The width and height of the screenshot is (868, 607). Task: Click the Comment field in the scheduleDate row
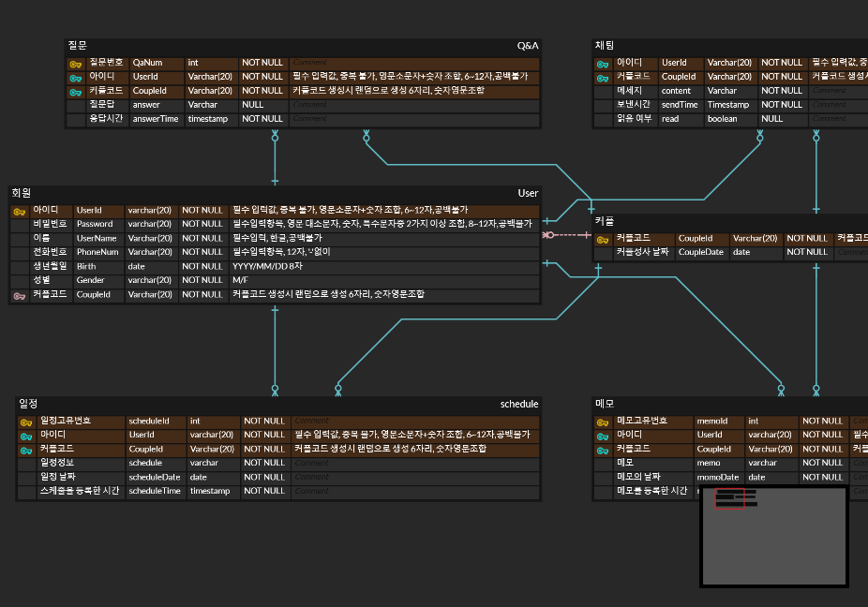[x=415, y=477]
